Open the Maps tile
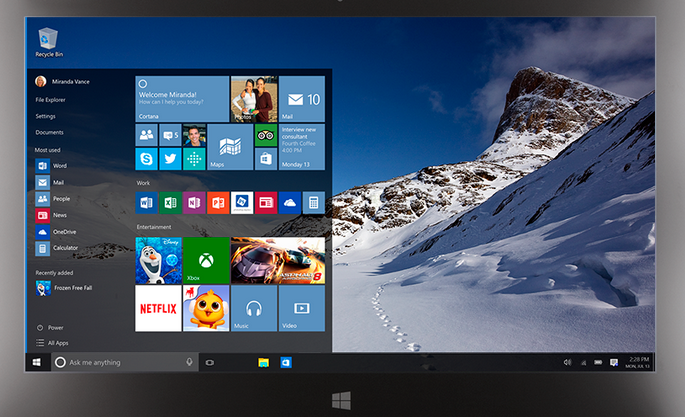Viewport: 685px width, 417px height. (x=230, y=147)
